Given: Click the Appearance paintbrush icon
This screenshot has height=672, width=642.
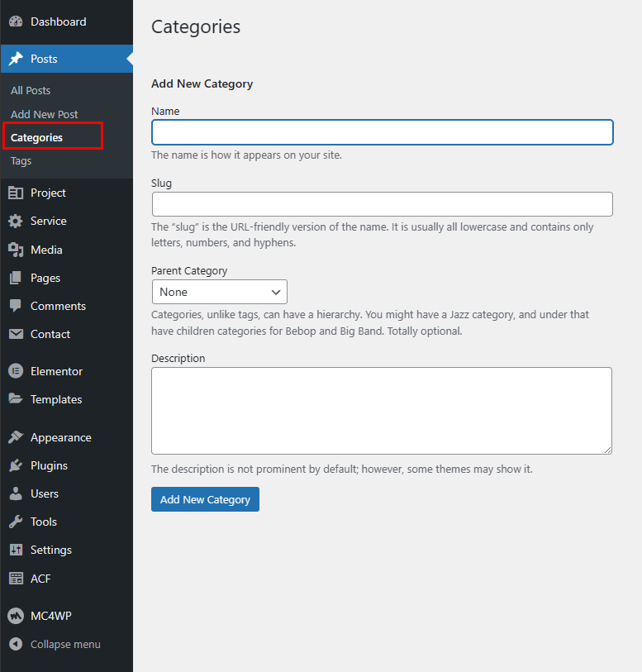Looking at the screenshot, I should pyautogui.click(x=16, y=437).
